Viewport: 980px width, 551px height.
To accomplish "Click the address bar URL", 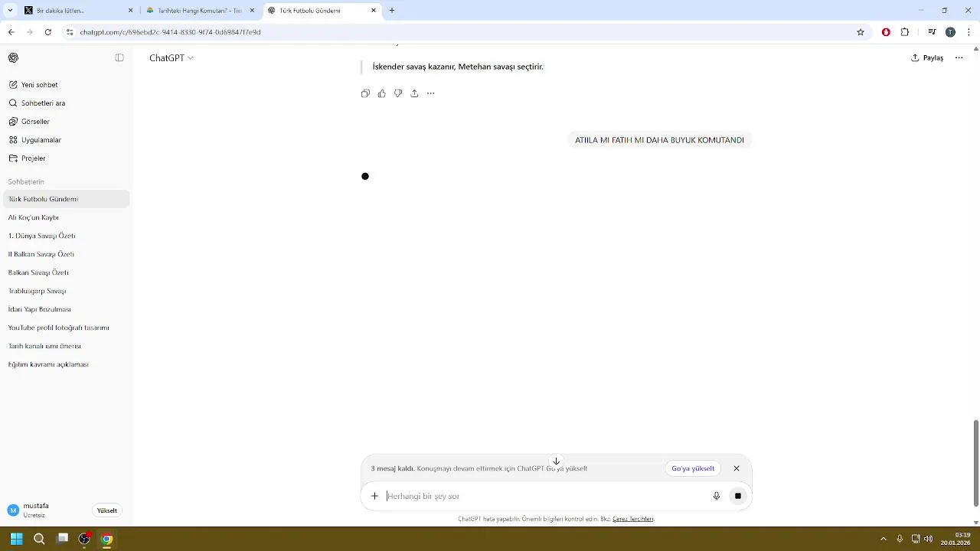I will tap(170, 32).
